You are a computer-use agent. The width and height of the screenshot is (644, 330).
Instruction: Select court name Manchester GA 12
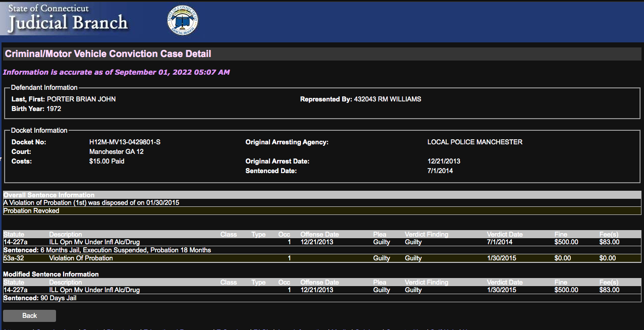tap(117, 152)
